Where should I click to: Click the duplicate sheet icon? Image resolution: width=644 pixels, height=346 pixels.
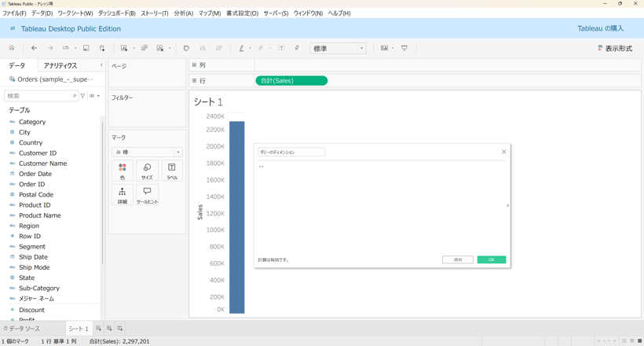(145, 48)
